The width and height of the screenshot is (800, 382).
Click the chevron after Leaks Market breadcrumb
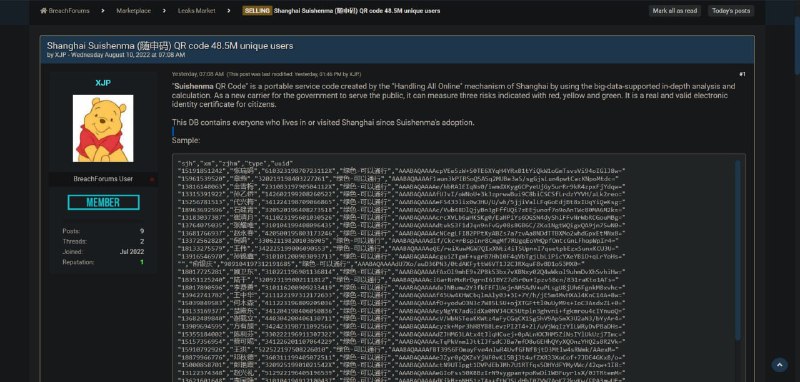pos(229,11)
